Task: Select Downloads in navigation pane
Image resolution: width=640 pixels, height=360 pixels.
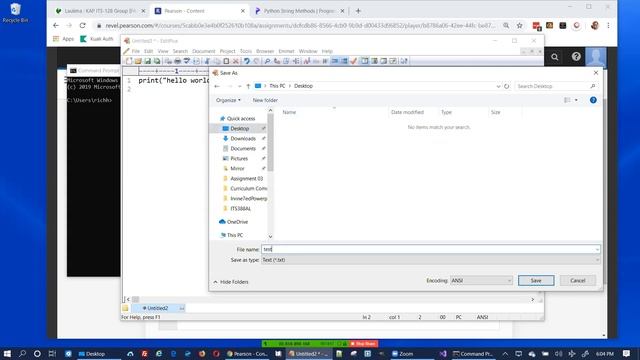Action: (x=243, y=139)
